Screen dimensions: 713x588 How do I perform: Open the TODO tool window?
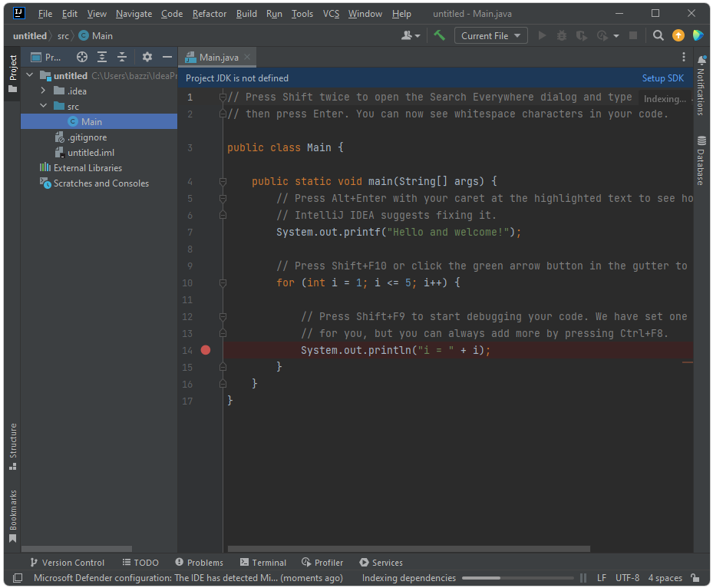click(140, 563)
